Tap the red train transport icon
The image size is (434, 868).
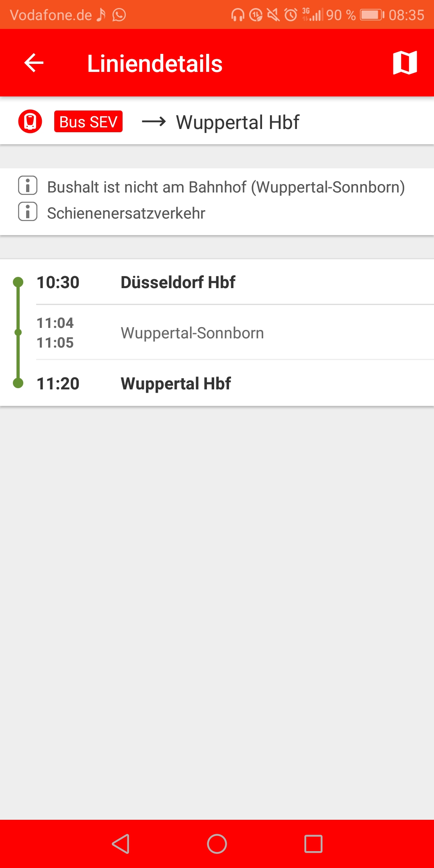(x=30, y=121)
